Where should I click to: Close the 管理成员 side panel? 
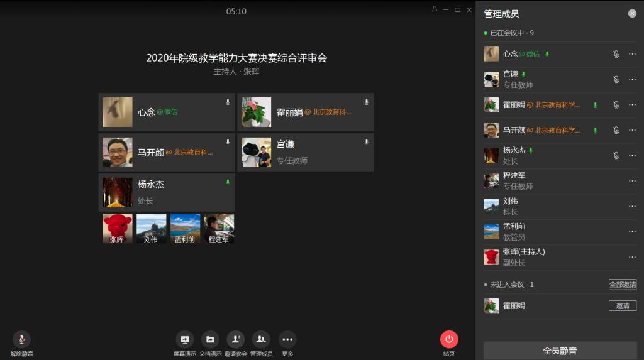tap(632, 13)
